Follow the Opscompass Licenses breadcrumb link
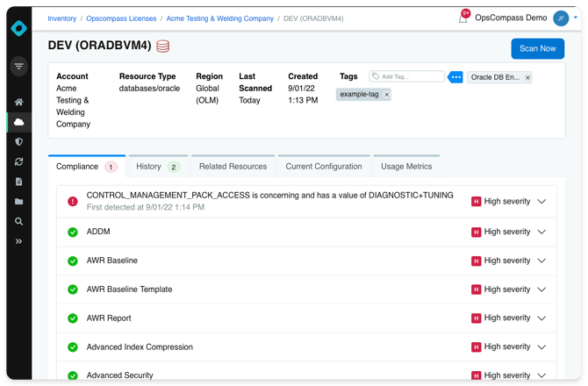Screen dimensions: 588x386 [121, 18]
